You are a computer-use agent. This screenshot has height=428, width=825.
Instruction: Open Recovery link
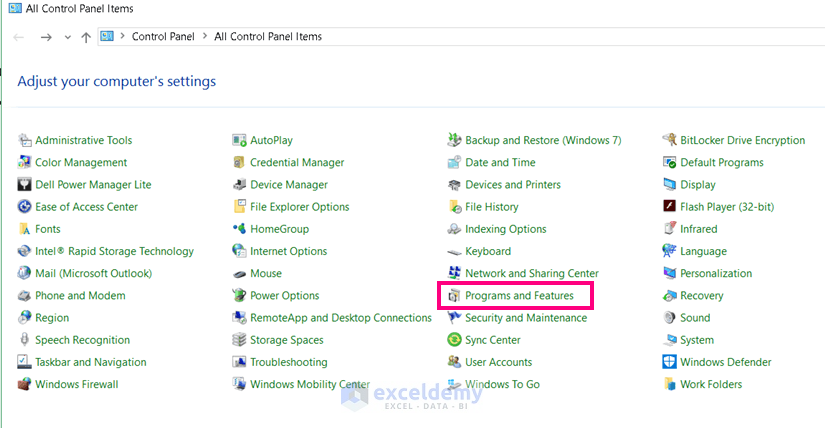(x=701, y=295)
